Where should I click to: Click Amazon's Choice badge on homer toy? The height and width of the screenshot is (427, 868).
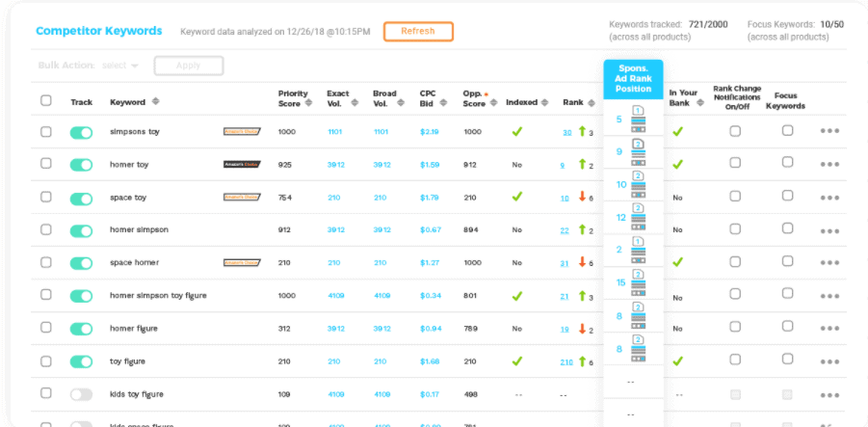[x=242, y=165]
